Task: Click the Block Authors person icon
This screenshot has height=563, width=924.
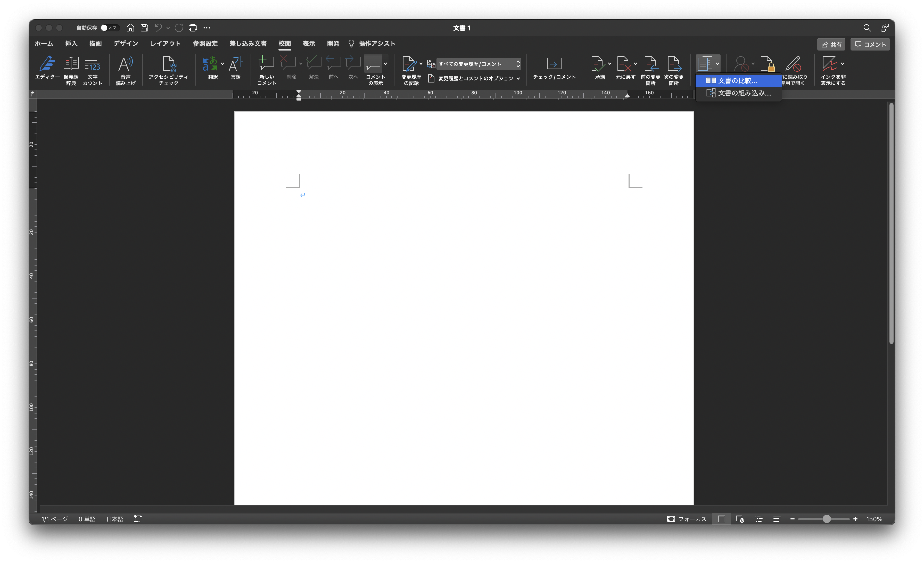Action: [x=741, y=64]
